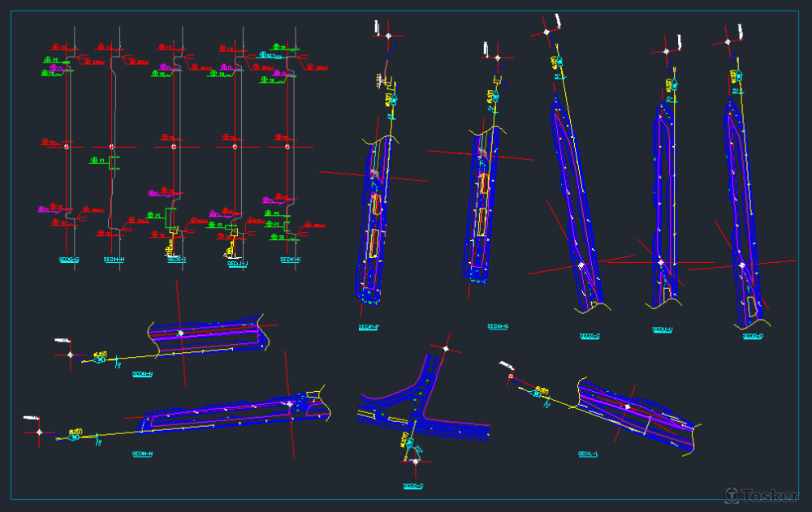Select the rightmost vertical road plan
The height and width of the screenshot is (512, 812).
(743, 211)
